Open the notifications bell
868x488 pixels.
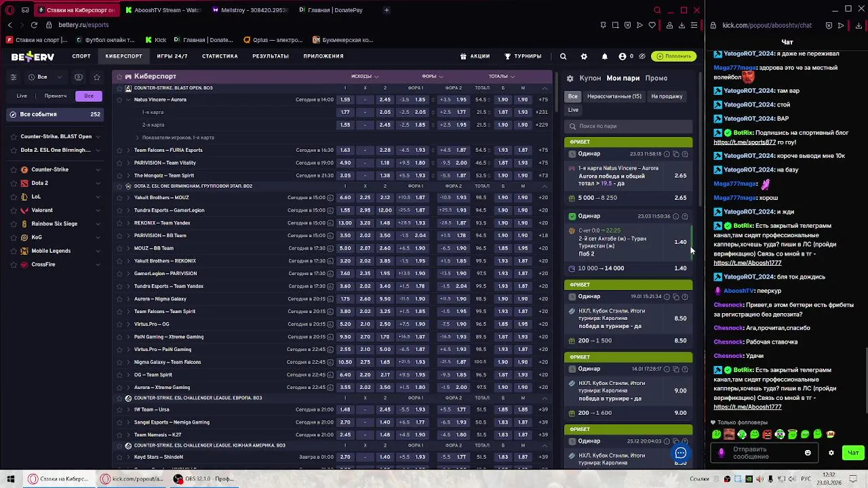coord(604,56)
